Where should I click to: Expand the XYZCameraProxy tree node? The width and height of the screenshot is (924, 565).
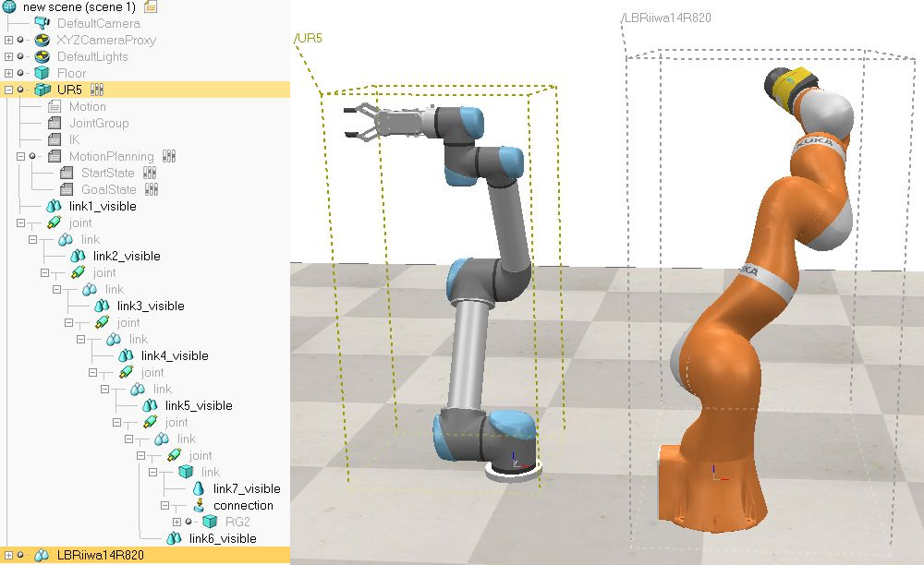click(8, 40)
